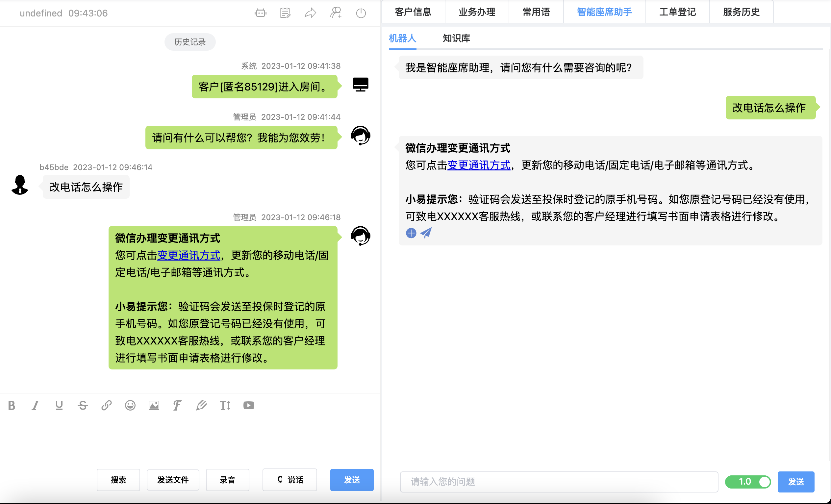
Task: Open the emoji picker
Action: 130,405
